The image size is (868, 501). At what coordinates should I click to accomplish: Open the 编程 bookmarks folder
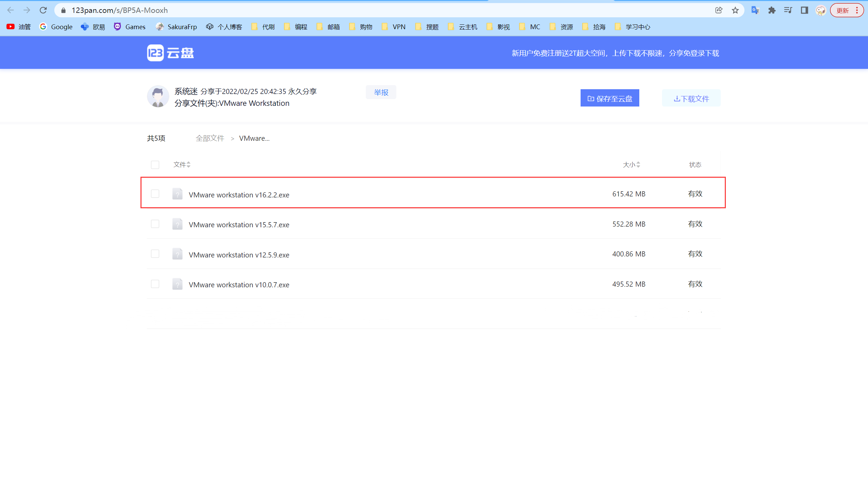[x=296, y=27]
